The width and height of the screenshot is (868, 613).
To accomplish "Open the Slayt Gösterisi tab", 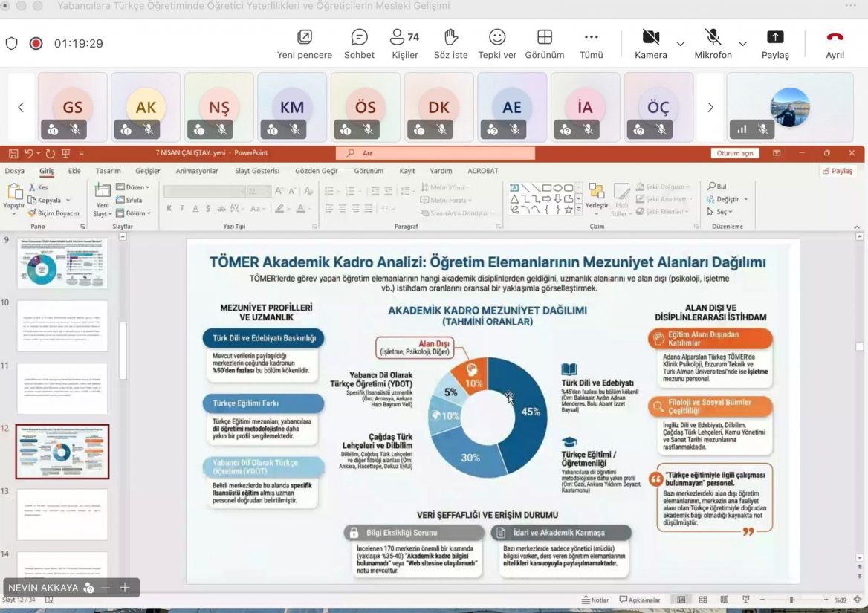I will click(257, 171).
